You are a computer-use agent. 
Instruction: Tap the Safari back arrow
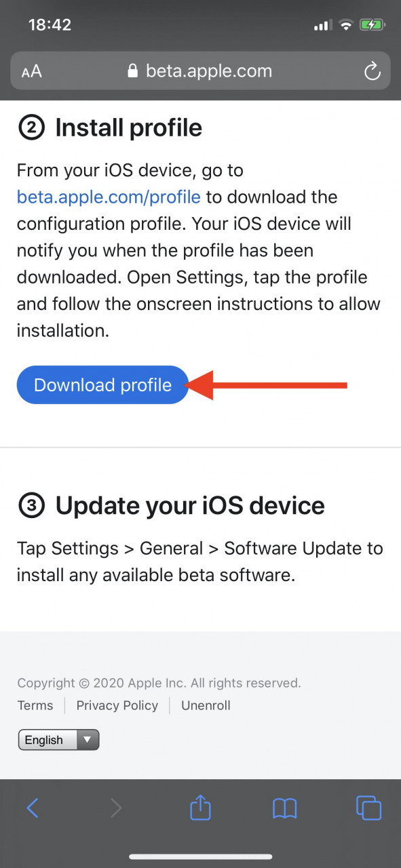(x=33, y=808)
